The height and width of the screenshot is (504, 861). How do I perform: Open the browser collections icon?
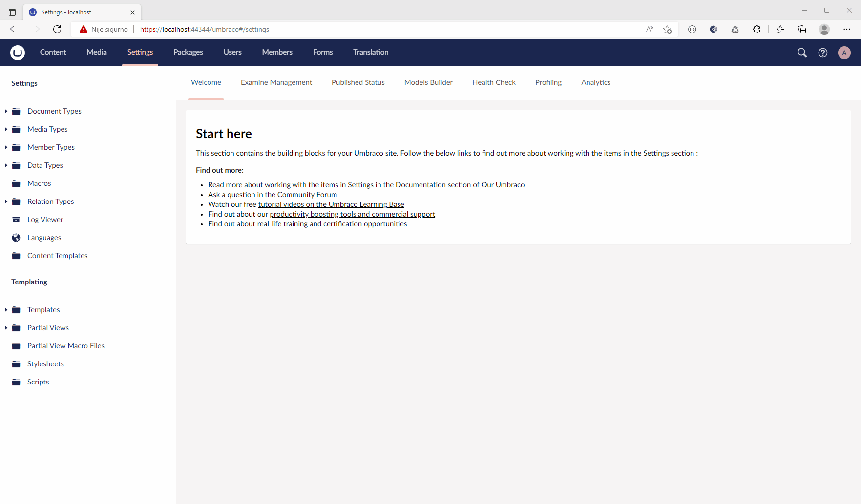pyautogui.click(x=802, y=29)
